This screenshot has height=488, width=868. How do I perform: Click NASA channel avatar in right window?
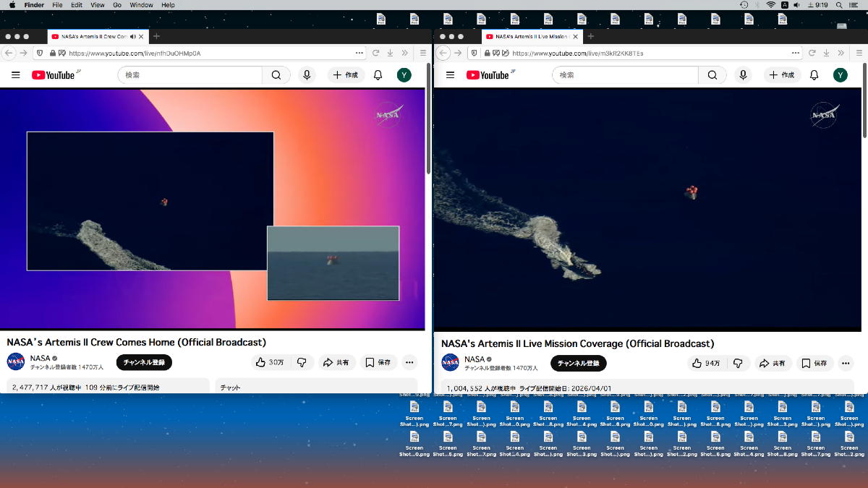(x=450, y=362)
